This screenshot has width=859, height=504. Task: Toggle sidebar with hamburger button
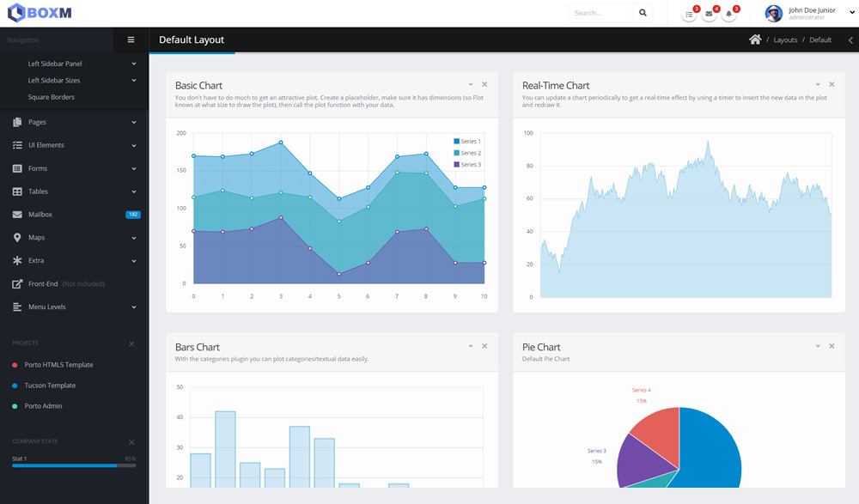pos(131,39)
